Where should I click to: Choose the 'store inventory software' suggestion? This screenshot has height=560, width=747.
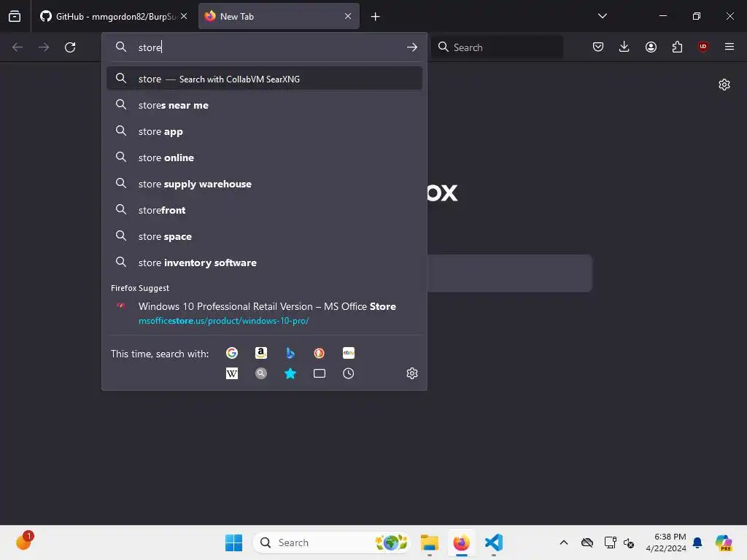click(264, 262)
